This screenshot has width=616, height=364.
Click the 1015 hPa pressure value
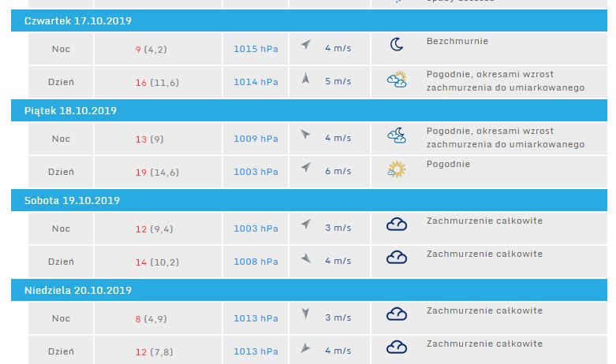click(x=256, y=49)
